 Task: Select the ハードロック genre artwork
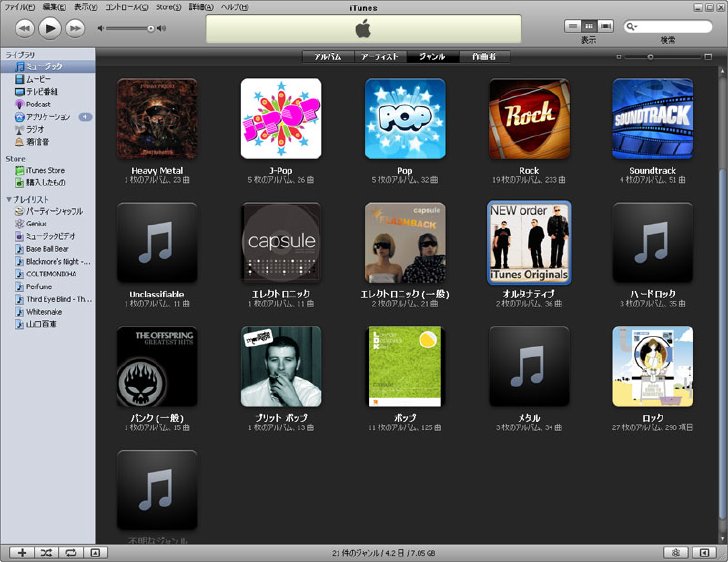(x=653, y=242)
